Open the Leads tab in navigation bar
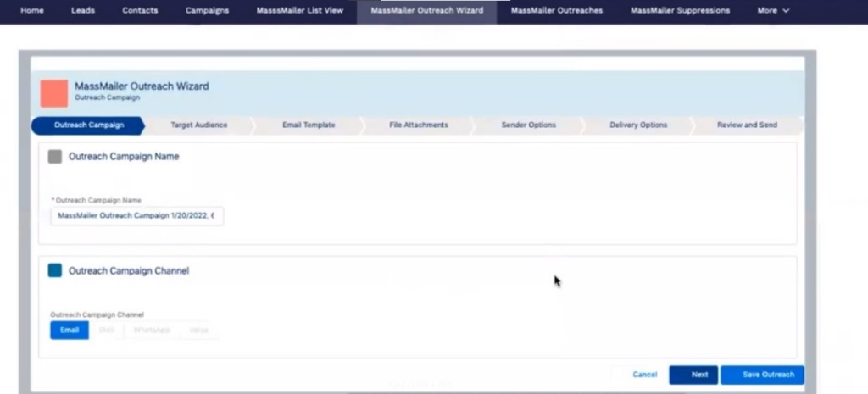This screenshot has height=394, width=868. (x=83, y=11)
